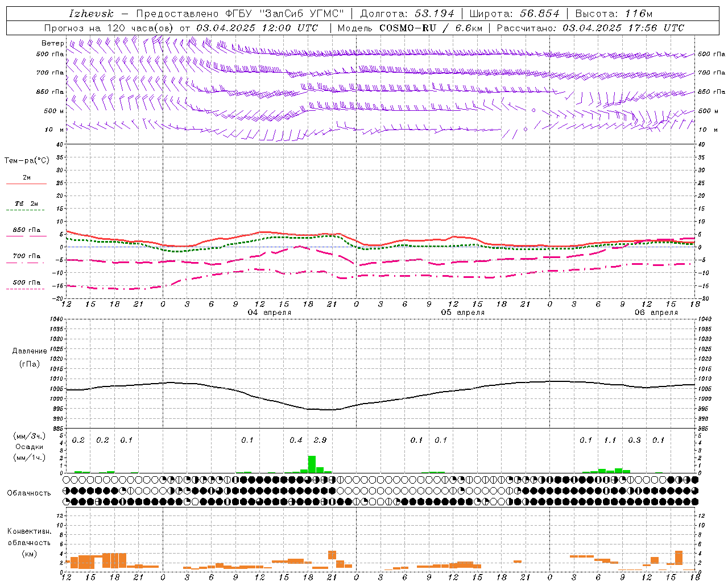Click the '(мм/3ч.)' precipitation unit label

tap(30, 436)
